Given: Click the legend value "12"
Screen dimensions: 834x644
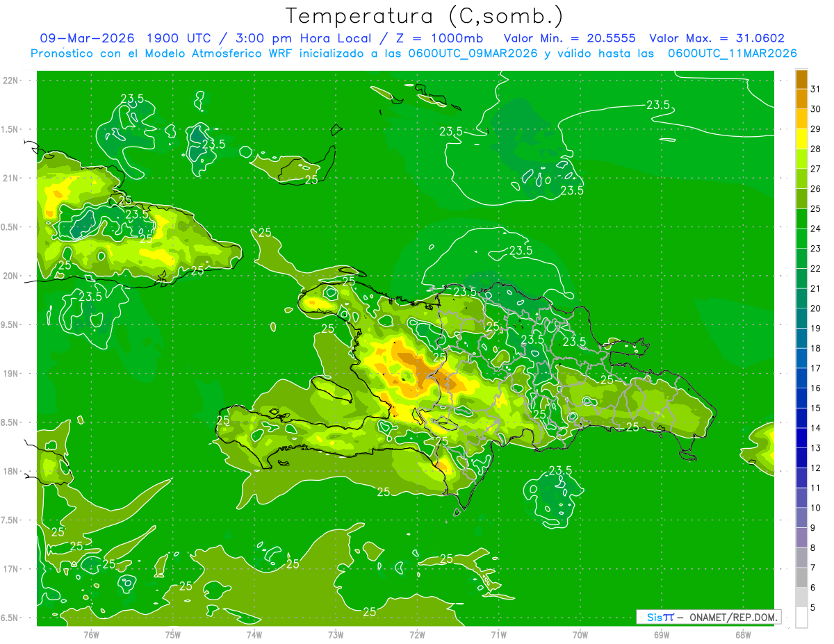Looking at the screenshot, I should pos(815,468).
